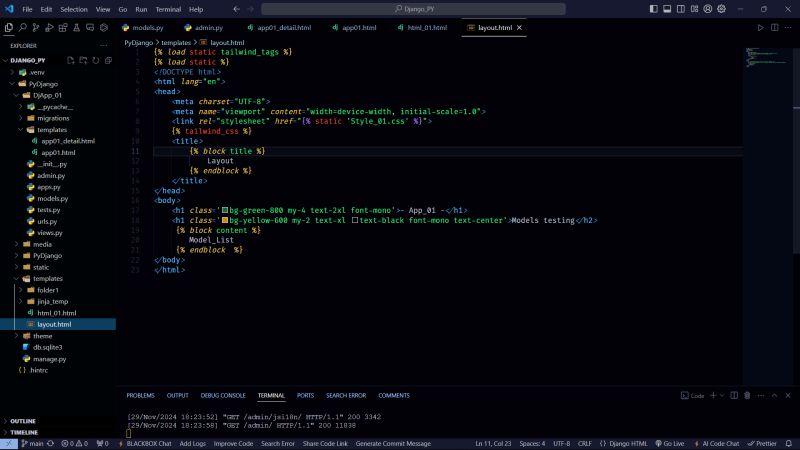Open the Testing flask view

(x=77, y=28)
